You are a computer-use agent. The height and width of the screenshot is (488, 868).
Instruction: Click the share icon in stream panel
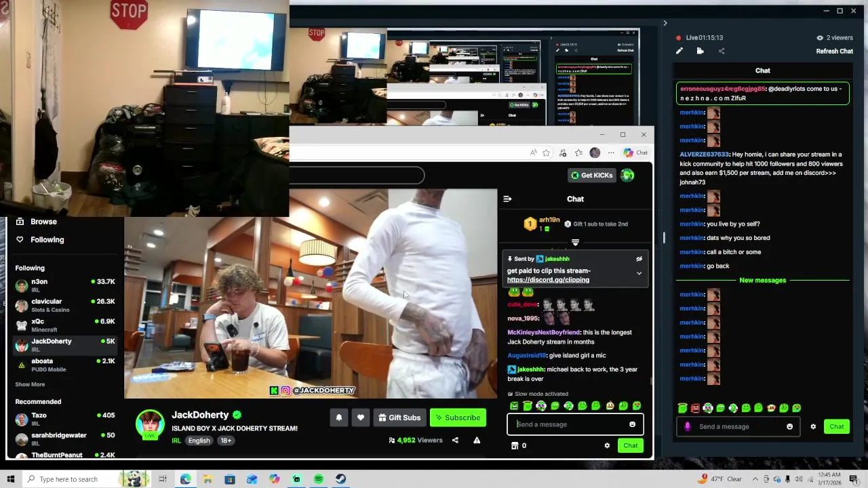722,51
